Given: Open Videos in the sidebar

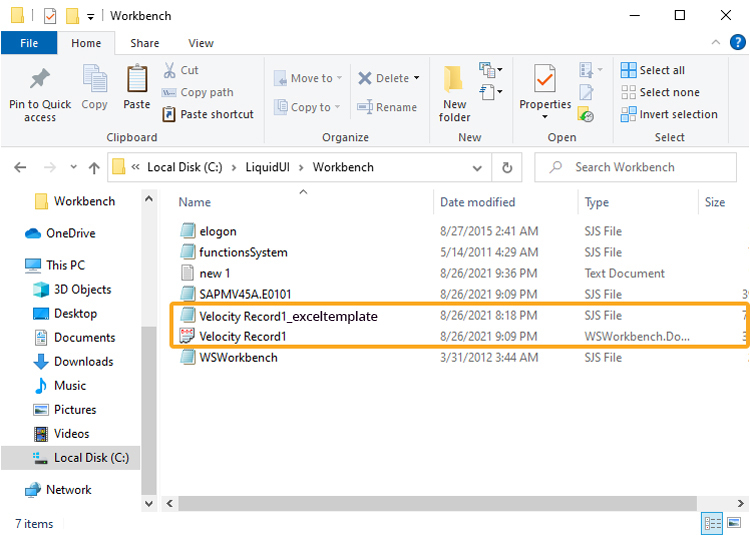Looking at the screenshot, I should pyautogui.click(x=61, y=434).
